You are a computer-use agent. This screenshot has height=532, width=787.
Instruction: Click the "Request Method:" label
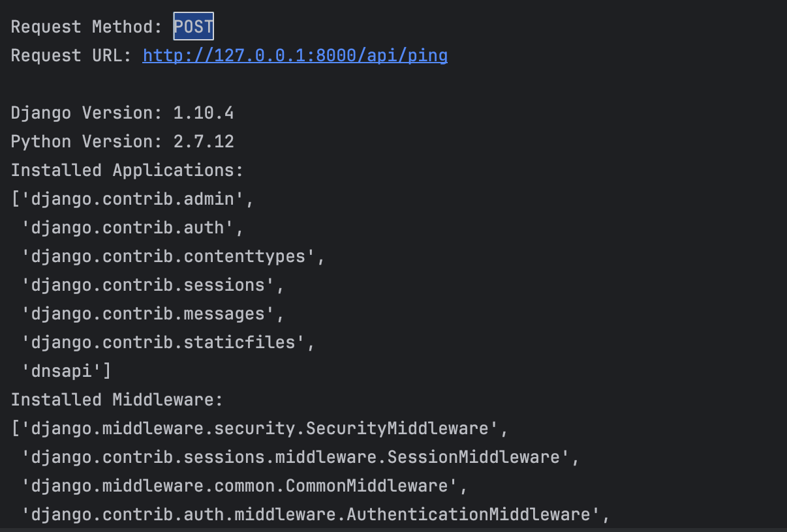pyautogui.click(x=86, y=27)
